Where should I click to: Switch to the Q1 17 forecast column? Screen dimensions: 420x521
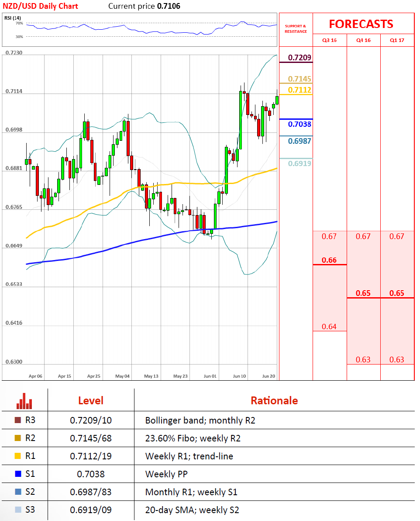397,40
